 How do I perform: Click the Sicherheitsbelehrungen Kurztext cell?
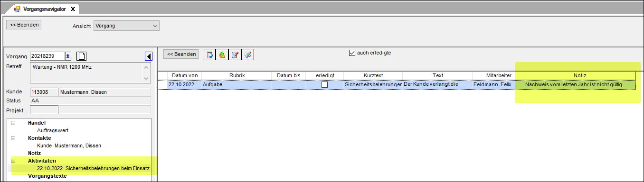(373, 85)
